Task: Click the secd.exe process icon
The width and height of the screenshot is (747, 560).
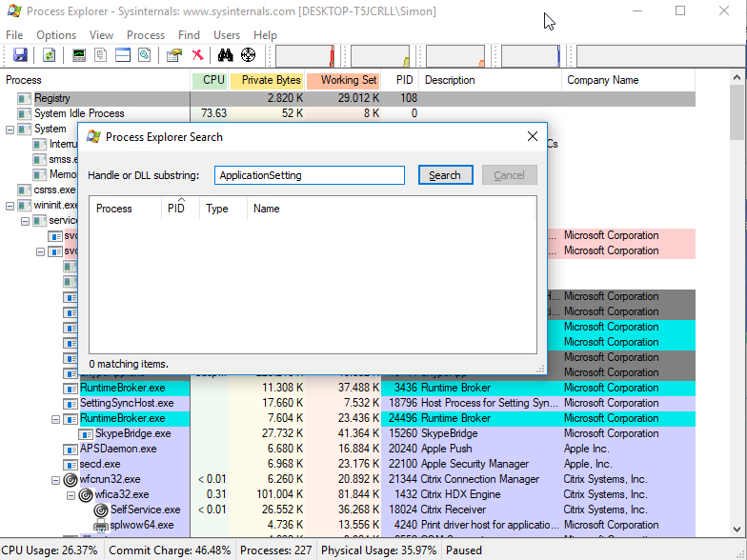Action: pyautogui.click(x=71, y=465)
